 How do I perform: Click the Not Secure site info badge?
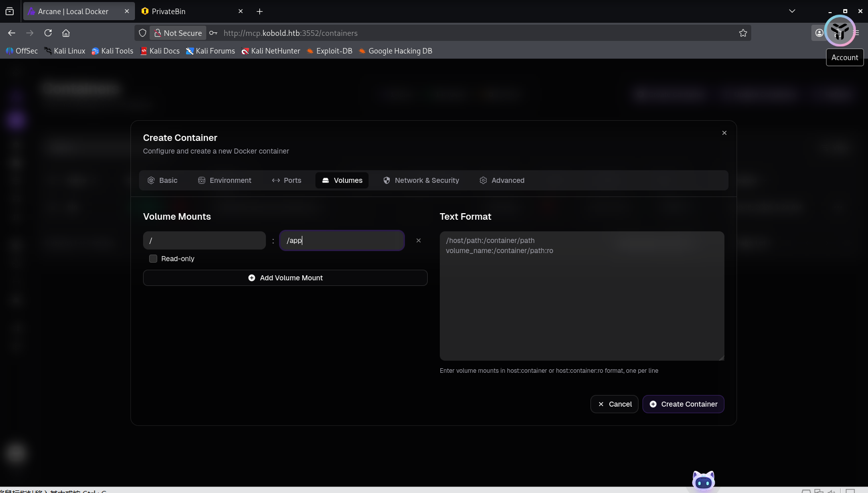point(178,33)
